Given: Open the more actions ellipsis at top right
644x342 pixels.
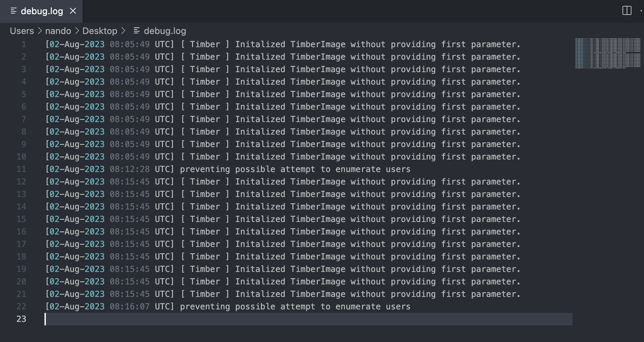Looking at the screenshot, I should (x=642, y=11).
